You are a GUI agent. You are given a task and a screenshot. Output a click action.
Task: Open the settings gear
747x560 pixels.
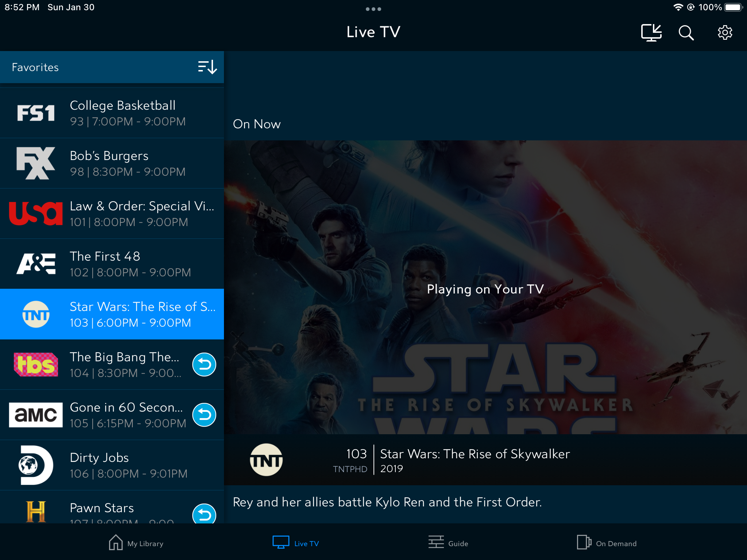click(725, 32)
